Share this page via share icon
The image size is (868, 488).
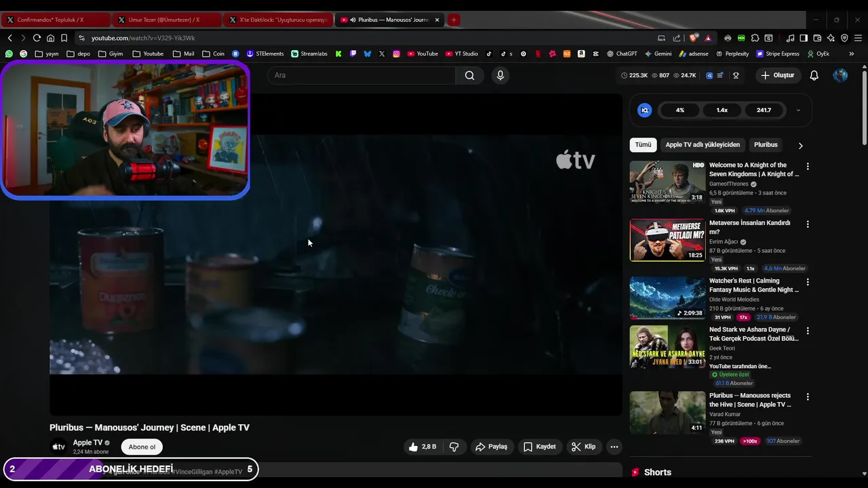(x=676, y=38)
